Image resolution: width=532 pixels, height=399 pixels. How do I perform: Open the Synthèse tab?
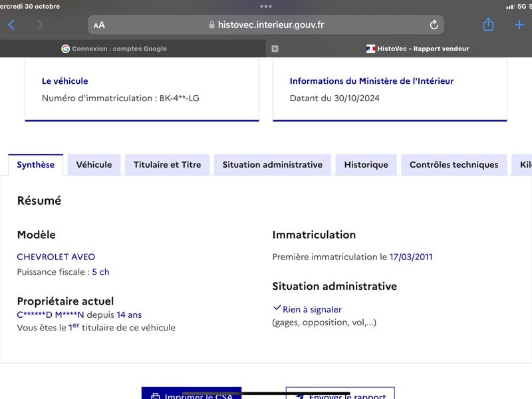pos(36,164)
